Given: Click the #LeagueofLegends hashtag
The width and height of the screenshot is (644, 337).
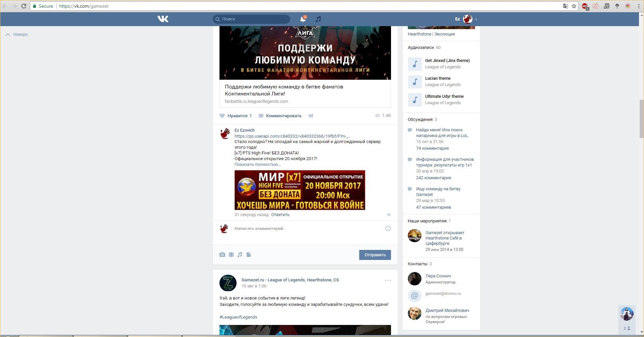Looking at the screenshot, I should 238,317.
